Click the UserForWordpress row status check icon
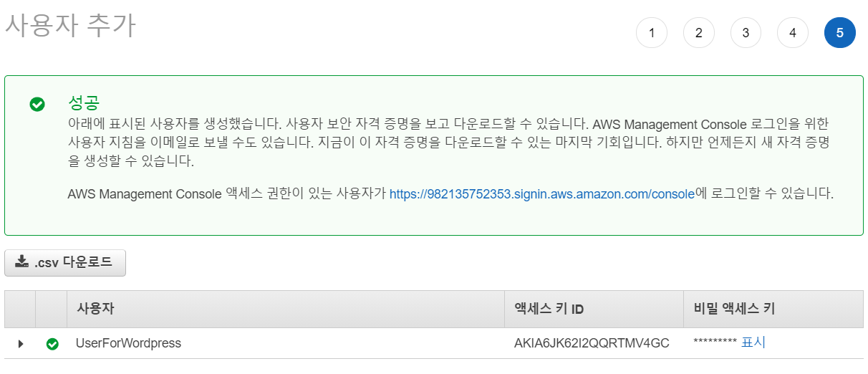 click(52, 344)
